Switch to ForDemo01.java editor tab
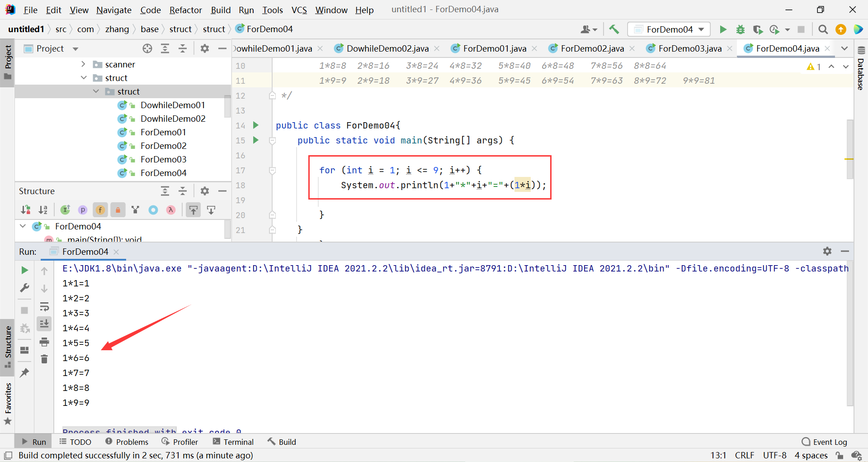868x462 pixels. click(494, 48)
